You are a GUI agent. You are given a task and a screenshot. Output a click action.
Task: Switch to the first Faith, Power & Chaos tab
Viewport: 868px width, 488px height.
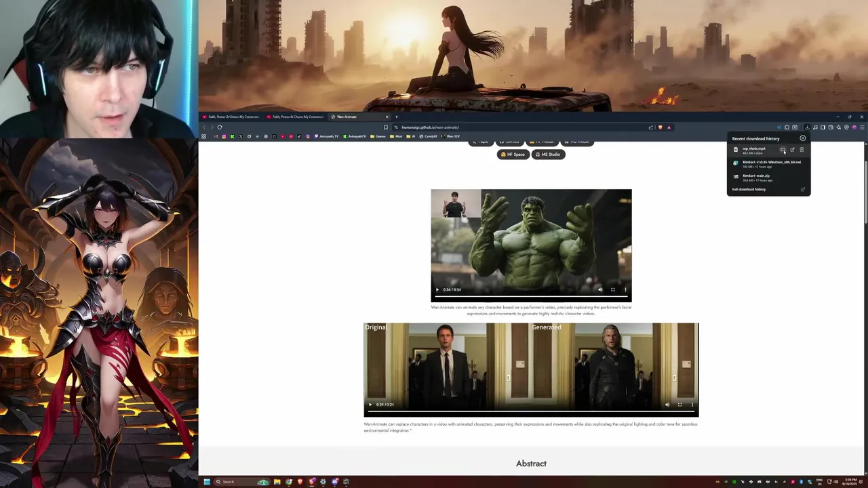tap(231, 117)
